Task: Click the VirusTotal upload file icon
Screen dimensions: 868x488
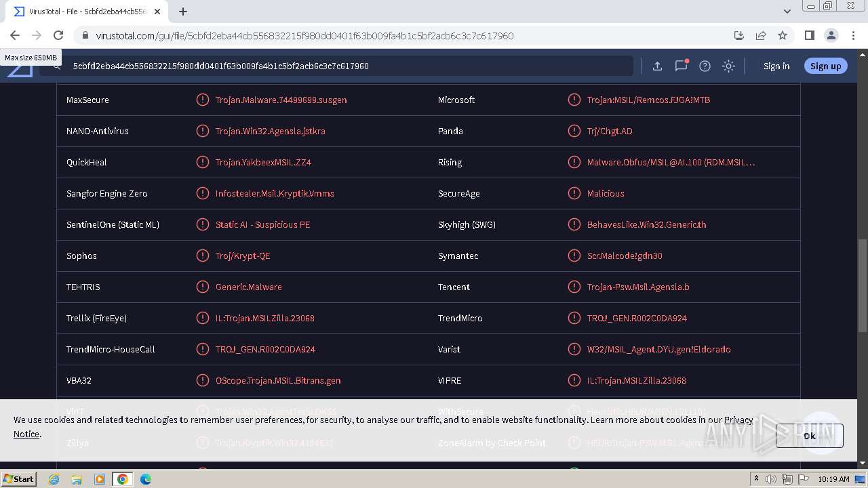Action: [657, 66]
